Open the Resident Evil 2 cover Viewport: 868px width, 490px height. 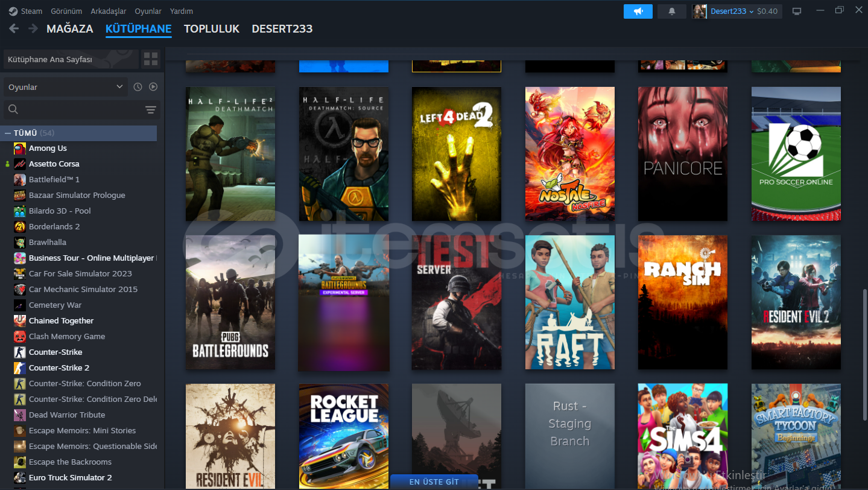[796, 302]
